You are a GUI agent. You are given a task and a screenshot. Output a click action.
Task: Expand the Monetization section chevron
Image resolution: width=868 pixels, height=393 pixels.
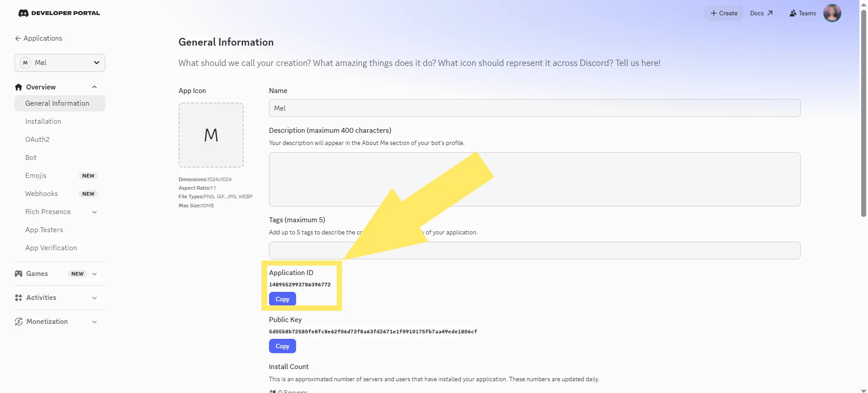[x=94, y=322]
